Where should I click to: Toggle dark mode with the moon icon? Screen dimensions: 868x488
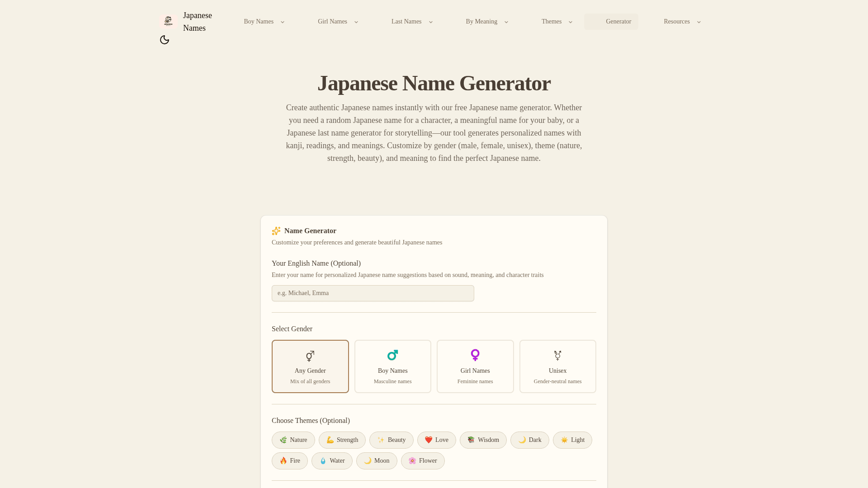(x=165, y=40)
